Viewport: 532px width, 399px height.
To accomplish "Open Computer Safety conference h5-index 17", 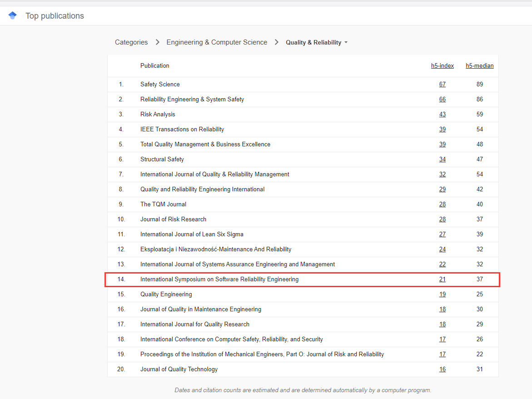I will 443,339.
